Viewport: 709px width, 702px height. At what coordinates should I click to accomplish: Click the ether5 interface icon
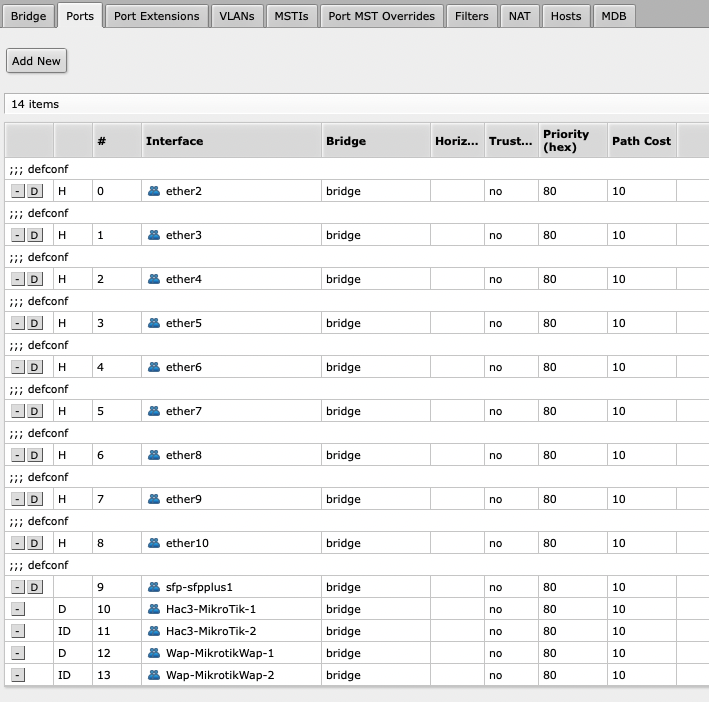[154, 323]
